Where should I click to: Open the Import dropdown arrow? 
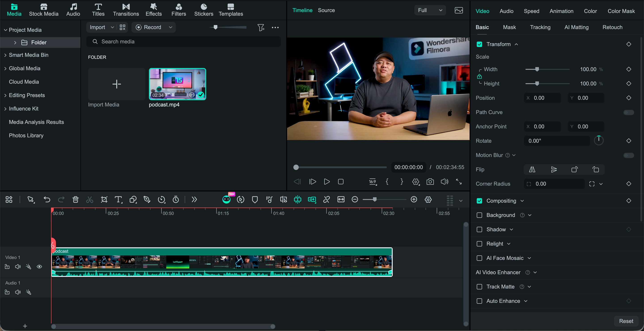pyautogui.click(x=112, y=27)
